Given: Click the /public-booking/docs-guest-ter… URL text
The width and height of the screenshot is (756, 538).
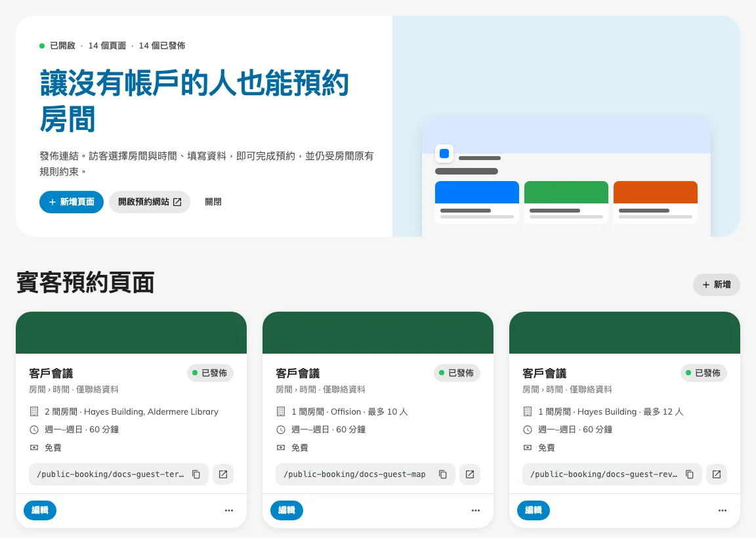Looking at the screenshot, I should 110,474.
